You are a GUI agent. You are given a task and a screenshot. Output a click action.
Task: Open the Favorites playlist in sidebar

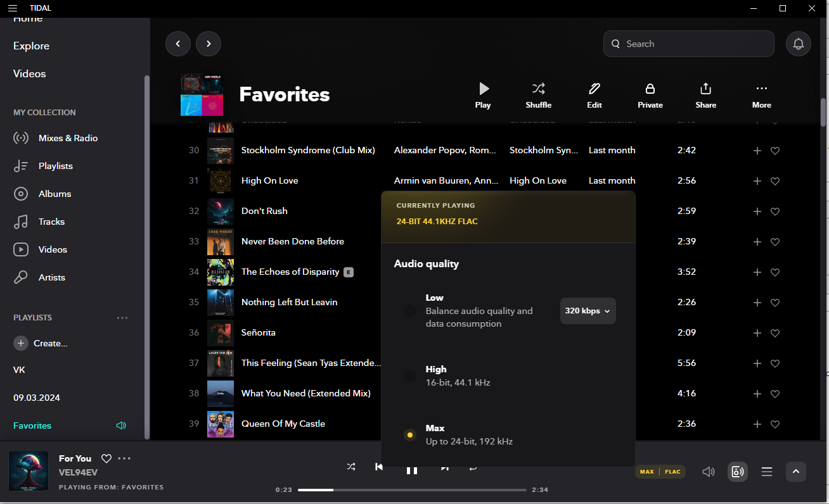coord(32,425)
